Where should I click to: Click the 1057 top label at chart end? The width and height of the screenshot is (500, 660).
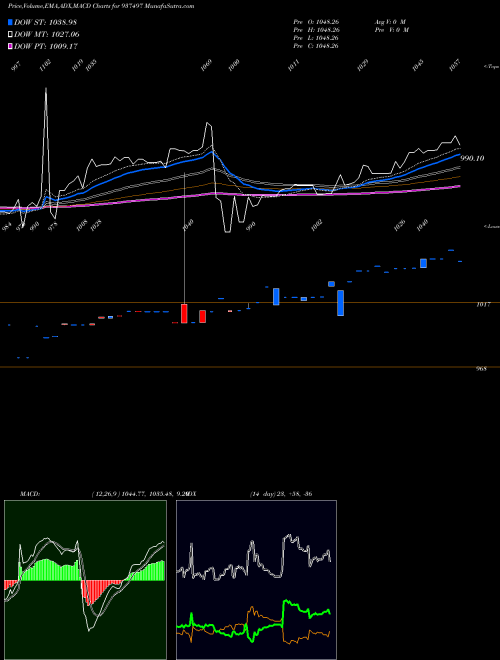pyautogui.click(x=455, y=65)
